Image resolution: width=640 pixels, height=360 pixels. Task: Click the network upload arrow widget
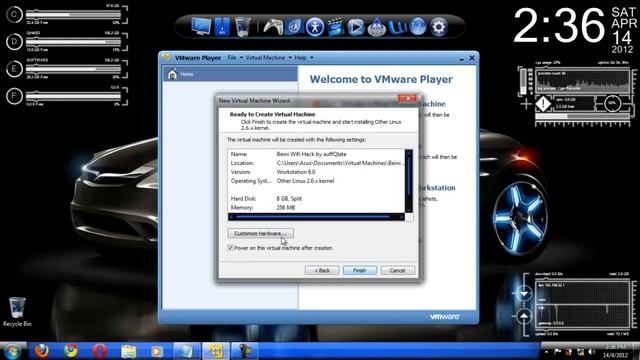[524, 316]
